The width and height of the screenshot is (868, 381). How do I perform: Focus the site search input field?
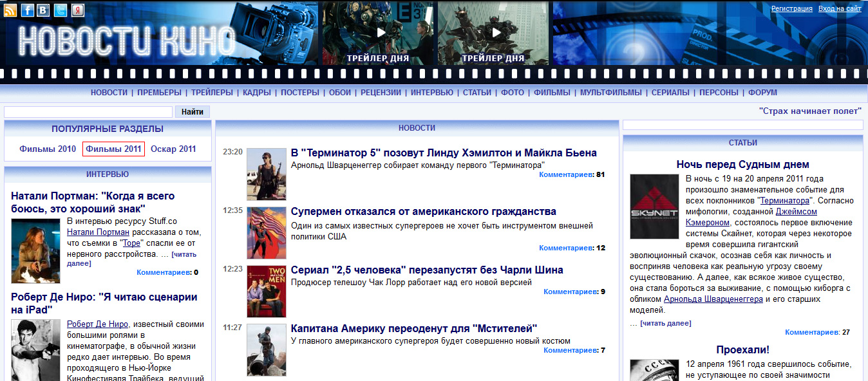(88, 112)
